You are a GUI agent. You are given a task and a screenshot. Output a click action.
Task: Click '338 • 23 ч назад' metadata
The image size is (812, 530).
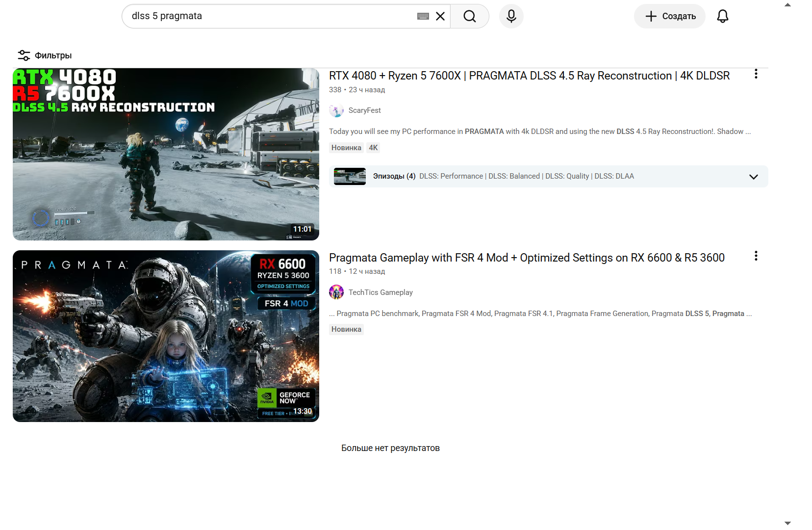click(357, 90)
